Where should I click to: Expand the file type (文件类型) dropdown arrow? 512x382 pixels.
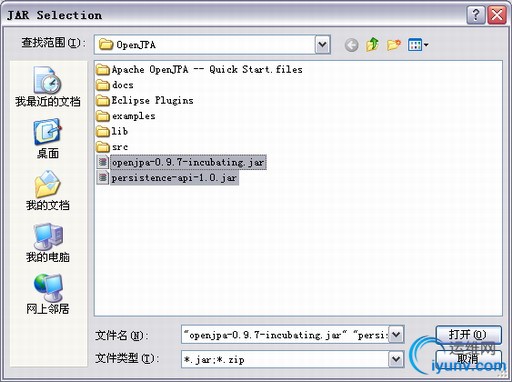point(396,359)
